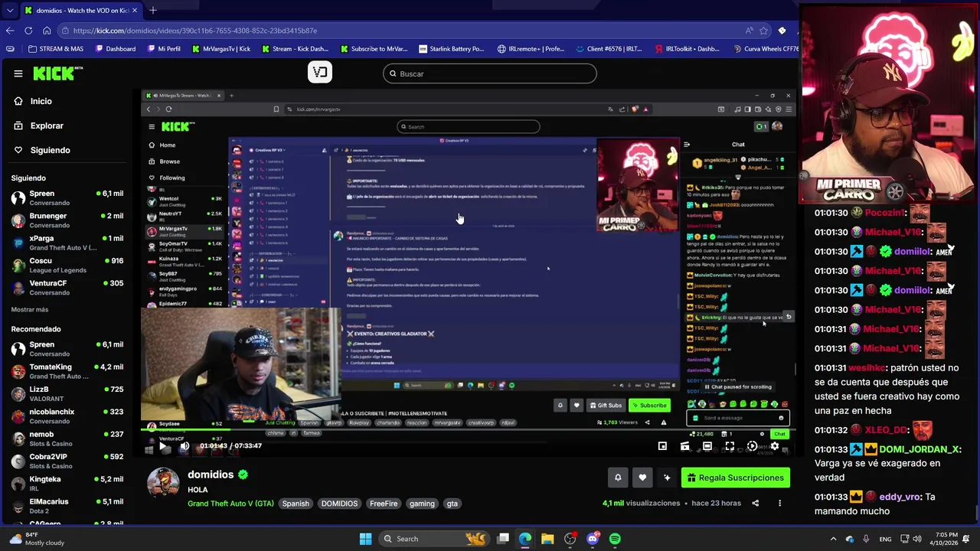Open the Mi Perfil bookmark
Viewport: 980px width, 551px height.
(x=163, y=49)
